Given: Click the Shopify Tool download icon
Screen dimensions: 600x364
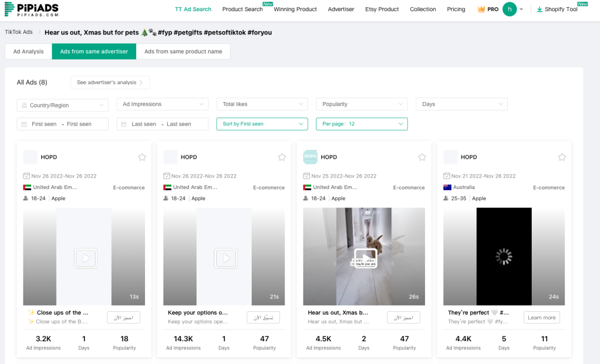Looking at the screenshot, I should [x=539, y=9].
